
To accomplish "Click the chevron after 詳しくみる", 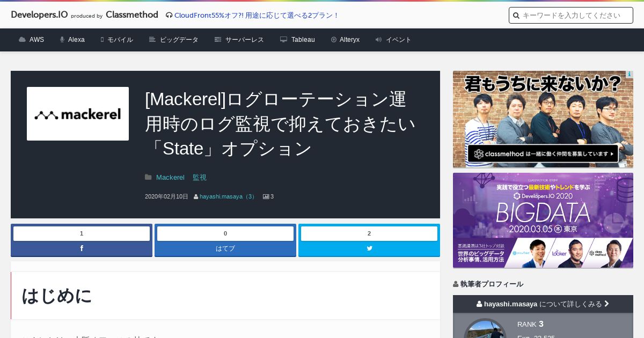I will tap(607, 304).
